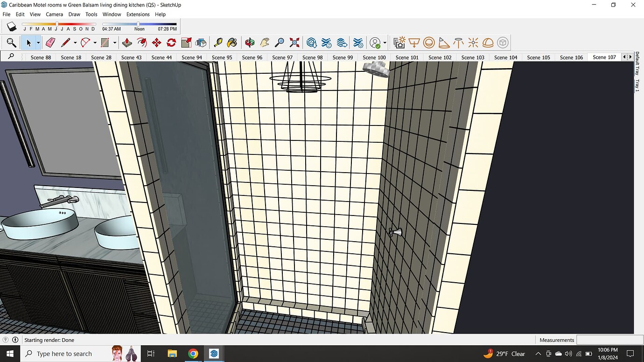644x362 pixels.
Task: Click the Zoom Extents icon
Action: point(294,42)
